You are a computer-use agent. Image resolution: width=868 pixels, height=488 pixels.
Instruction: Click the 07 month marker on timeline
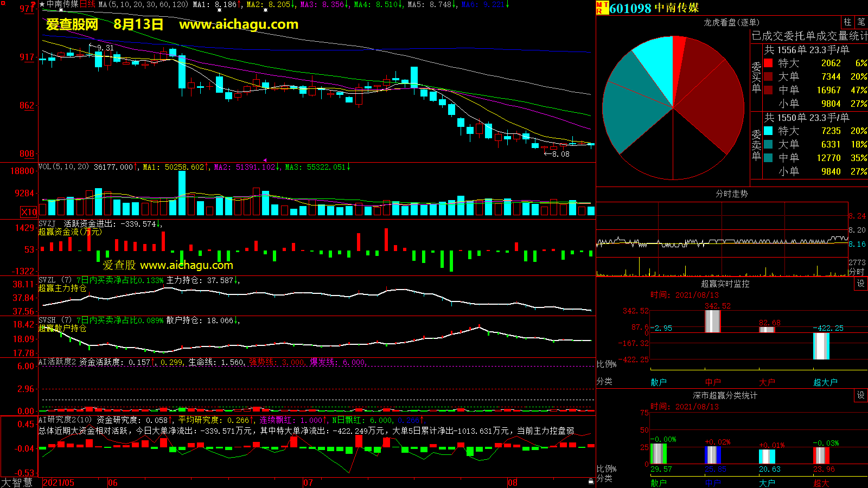tap(308, 483)
